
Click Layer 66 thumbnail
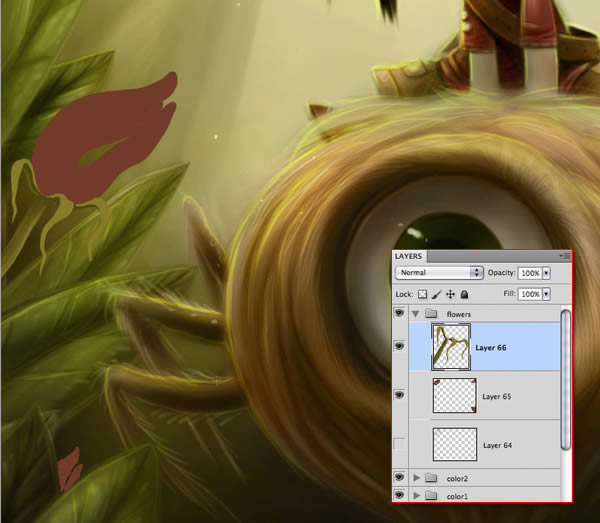451,347
